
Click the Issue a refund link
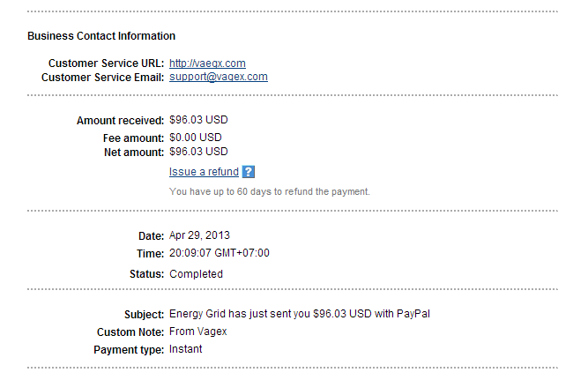pyautogui.click(x=204, y=172)
